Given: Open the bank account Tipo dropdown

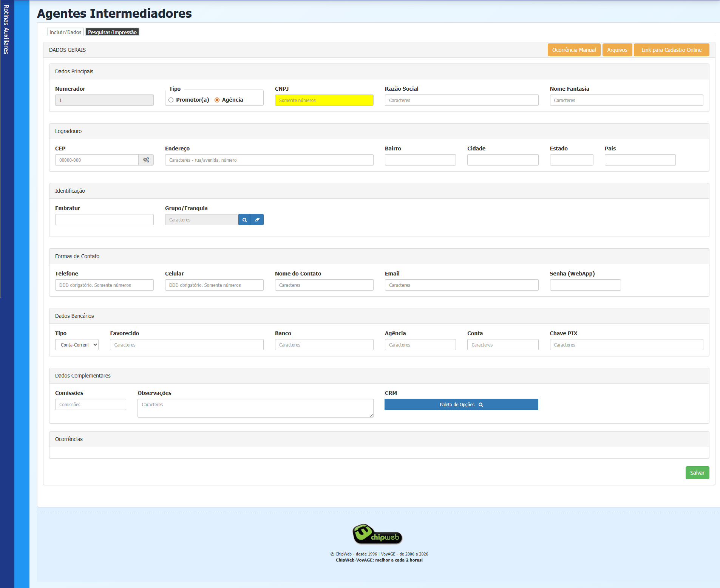Looking at the screenshot, I should coord(77,345).
